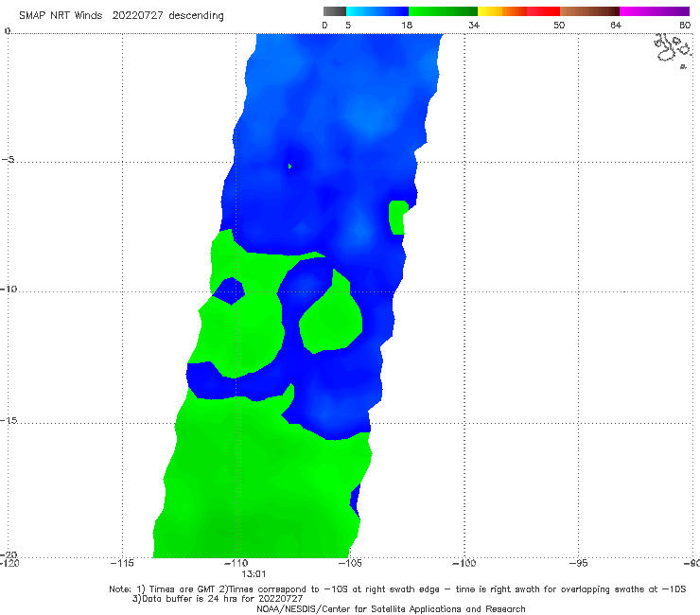
Task: Click the small green patch at the swath's right edge
Action: [397, 218]
